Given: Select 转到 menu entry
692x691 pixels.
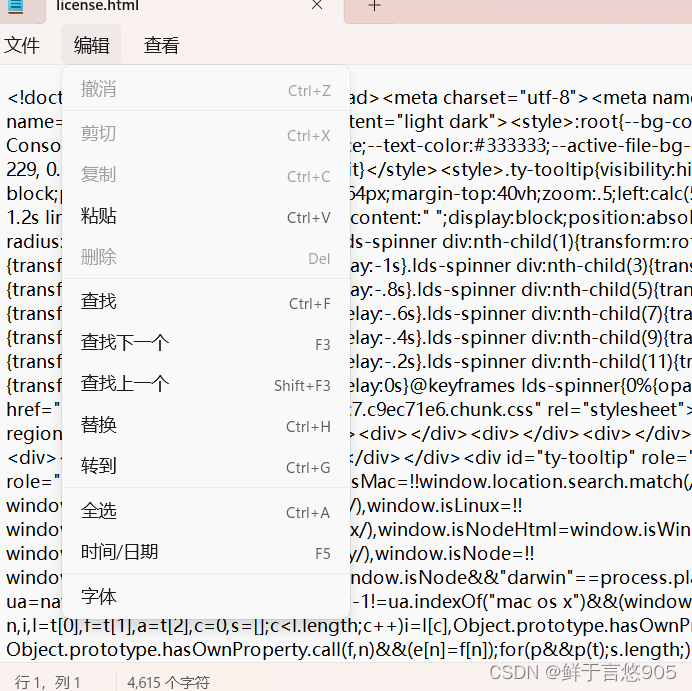Looking at the screenshot, I should [x=206, y=467].
